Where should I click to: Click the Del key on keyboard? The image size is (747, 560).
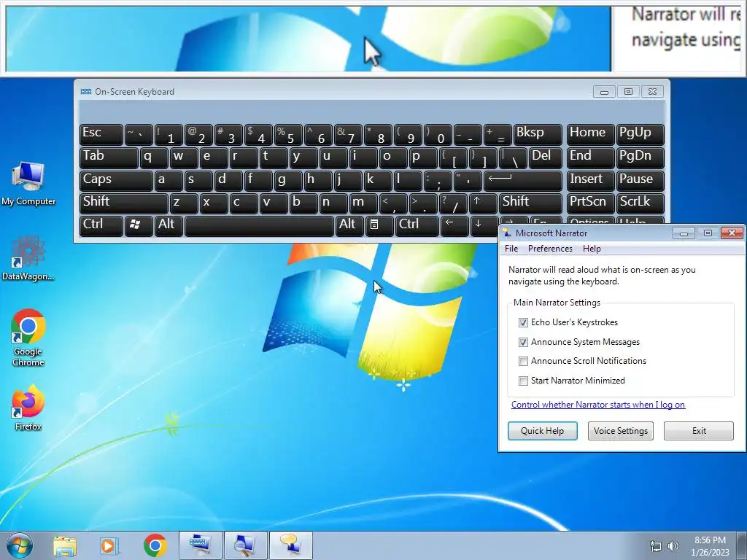[x=546, y=158]
